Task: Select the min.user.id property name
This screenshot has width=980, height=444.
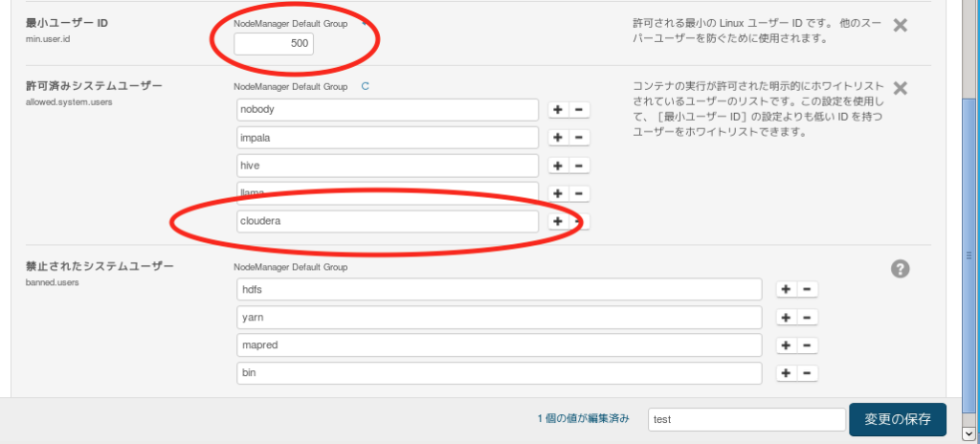Action: pyautogui.click(x=49, y=38)
